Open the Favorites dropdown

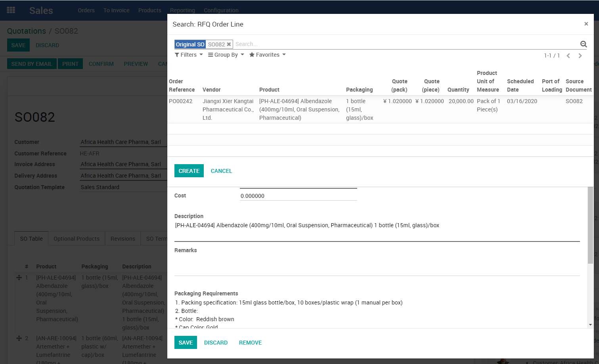click(268, 55)
